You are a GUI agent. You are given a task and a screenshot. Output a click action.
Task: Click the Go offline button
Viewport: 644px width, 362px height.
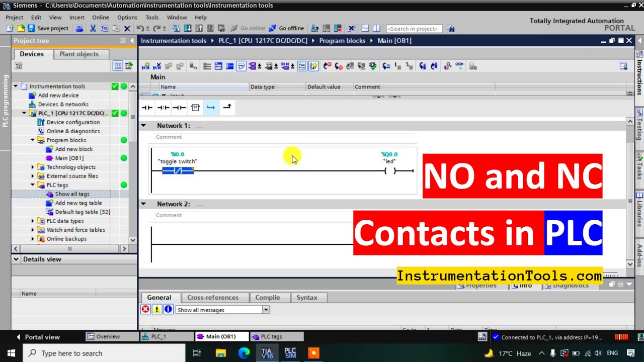pyautogui.click(x=286, y=28)
